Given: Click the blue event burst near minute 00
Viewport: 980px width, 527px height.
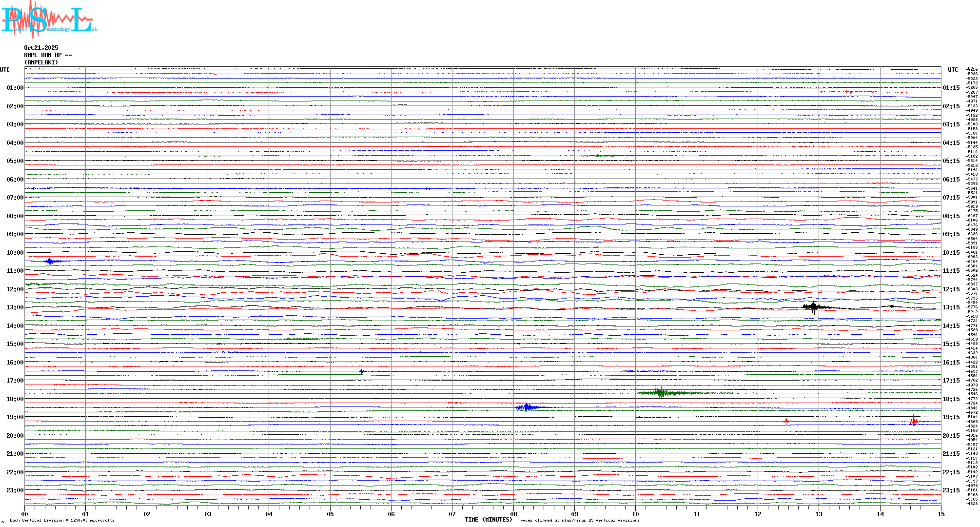Looking at the screenshot, I should (x=51, y=261).
